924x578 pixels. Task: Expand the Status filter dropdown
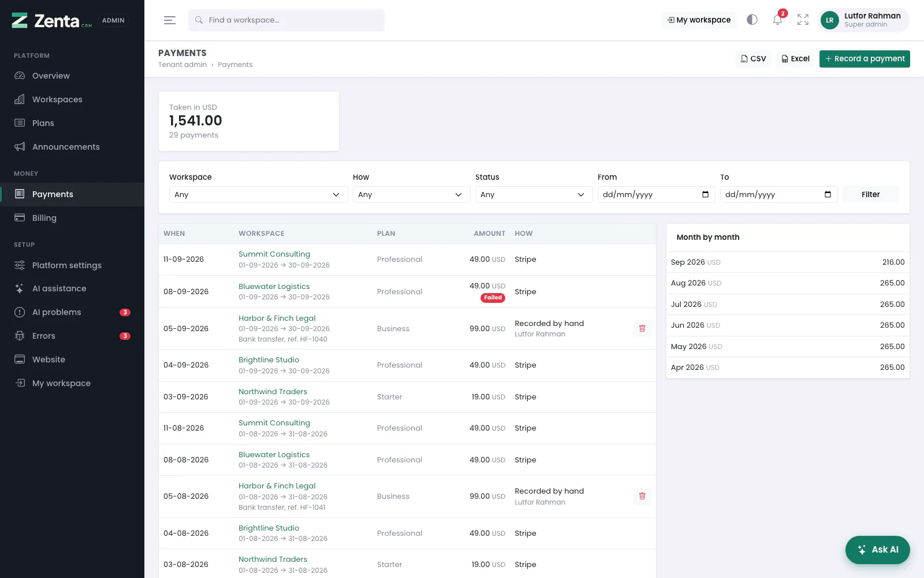pos(534,194)
